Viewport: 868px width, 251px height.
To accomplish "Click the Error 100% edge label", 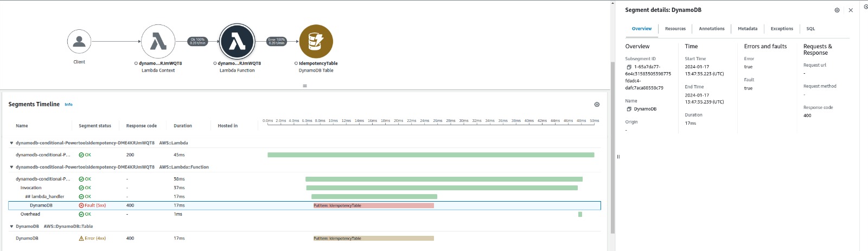I will click(277, 41).
